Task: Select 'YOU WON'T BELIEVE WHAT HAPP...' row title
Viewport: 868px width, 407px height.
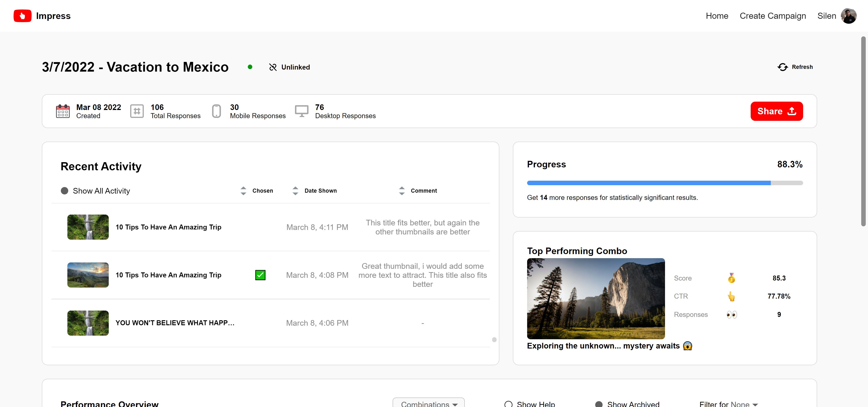Action: [x=175, y=323]
